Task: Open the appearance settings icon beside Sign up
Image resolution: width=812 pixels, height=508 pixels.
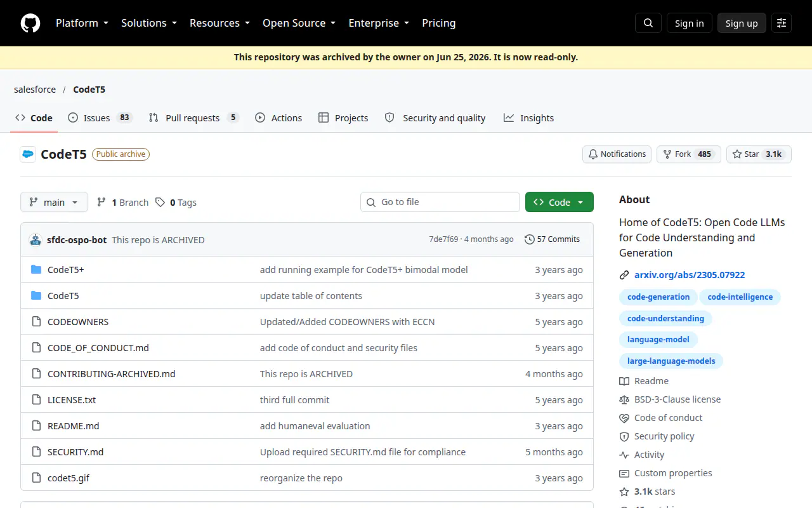Action: (x=782, y=23)
